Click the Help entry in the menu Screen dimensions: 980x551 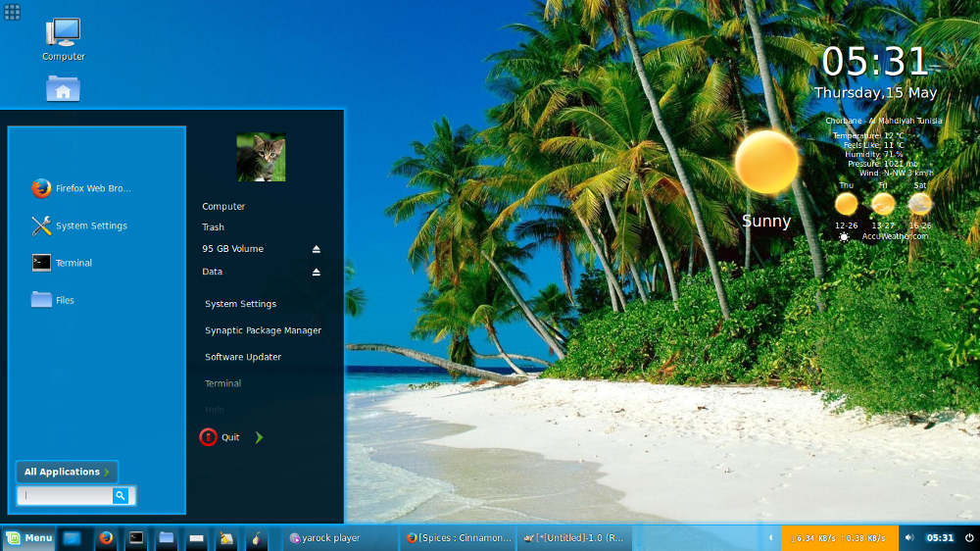215,410
